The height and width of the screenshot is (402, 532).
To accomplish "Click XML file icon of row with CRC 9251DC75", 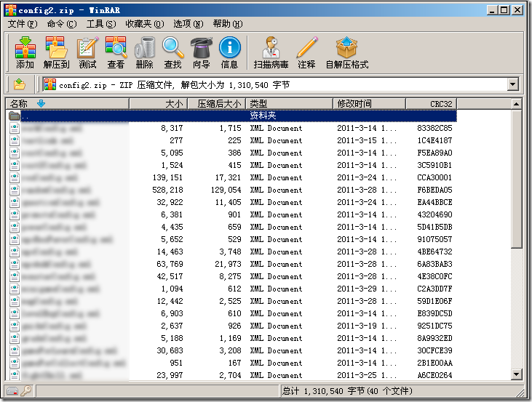I will coord(15,326).
